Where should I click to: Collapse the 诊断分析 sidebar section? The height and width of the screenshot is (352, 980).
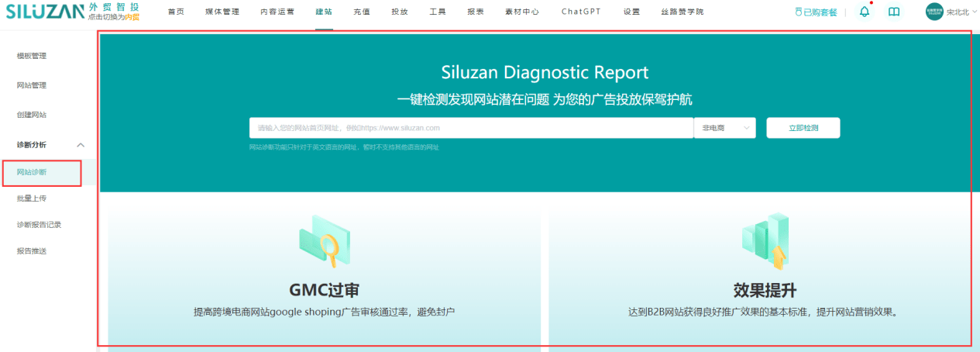click(81, 145)
